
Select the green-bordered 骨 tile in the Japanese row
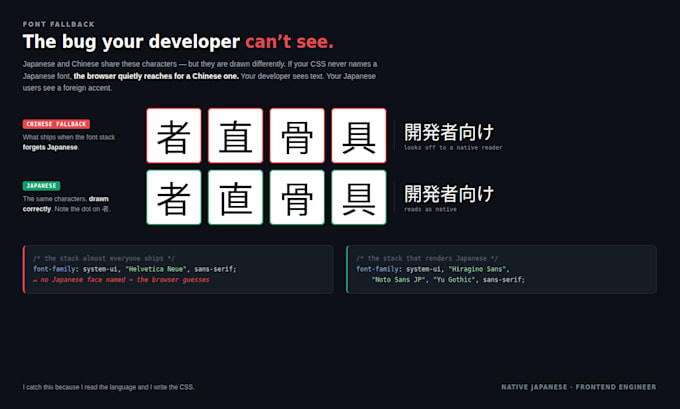click(x=297, y=197)
